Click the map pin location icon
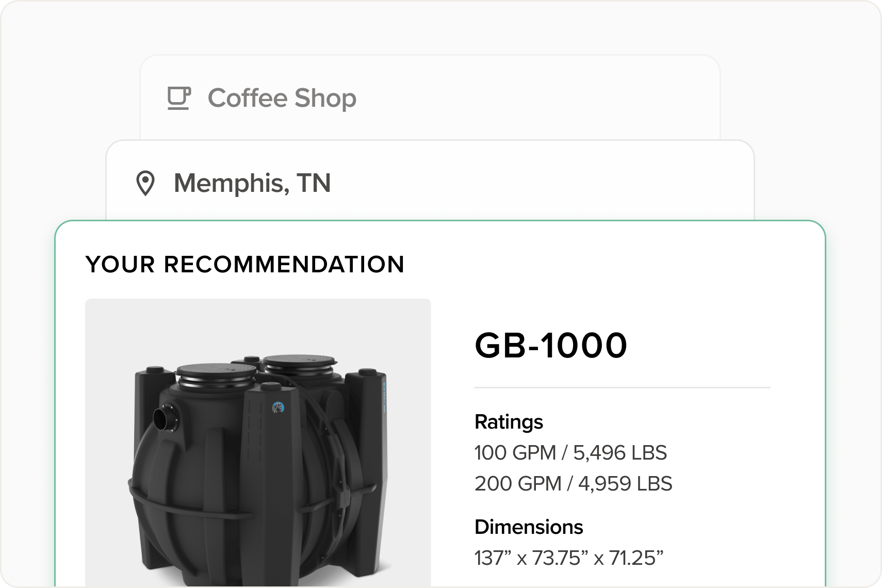The image size is (882, 588). click(145, 184)
